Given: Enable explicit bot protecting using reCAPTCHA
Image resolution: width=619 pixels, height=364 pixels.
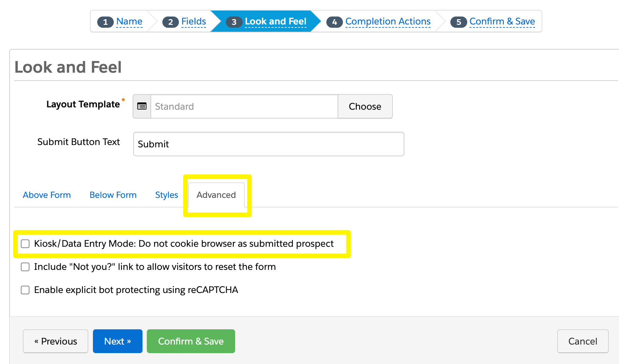Looking at the screenshot, I should pos(25,290).
